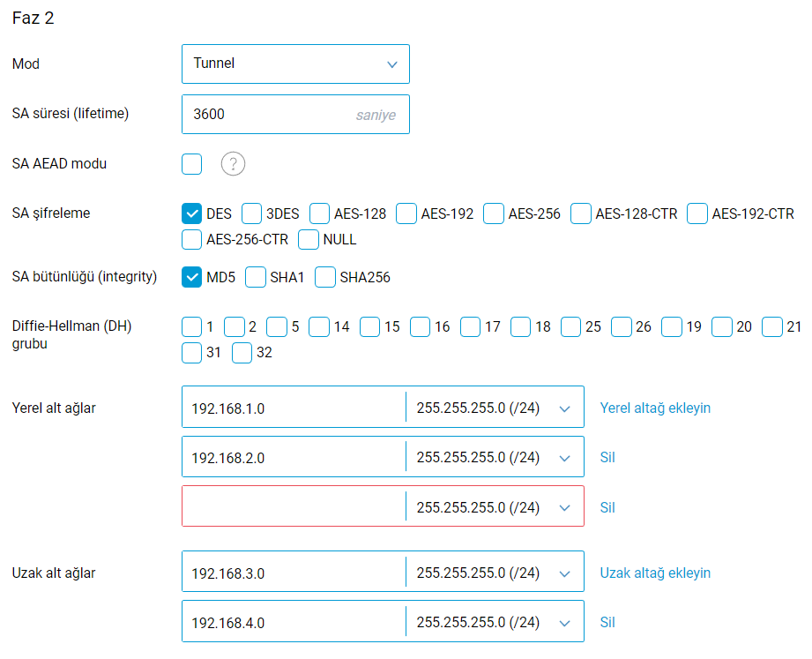Click the Yerel altağ ekleyin link
Viewport: 812px width, 659px height.
(x=655, y=408)
